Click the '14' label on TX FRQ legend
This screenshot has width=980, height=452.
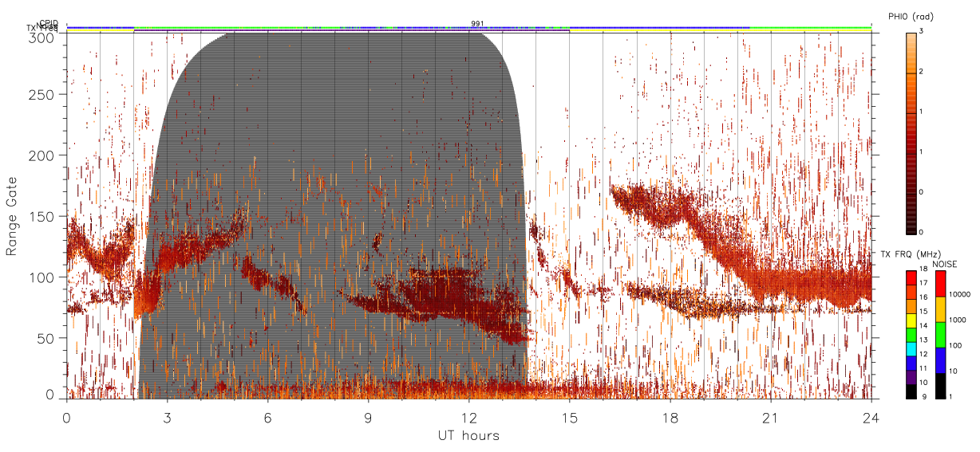point(923,325)
